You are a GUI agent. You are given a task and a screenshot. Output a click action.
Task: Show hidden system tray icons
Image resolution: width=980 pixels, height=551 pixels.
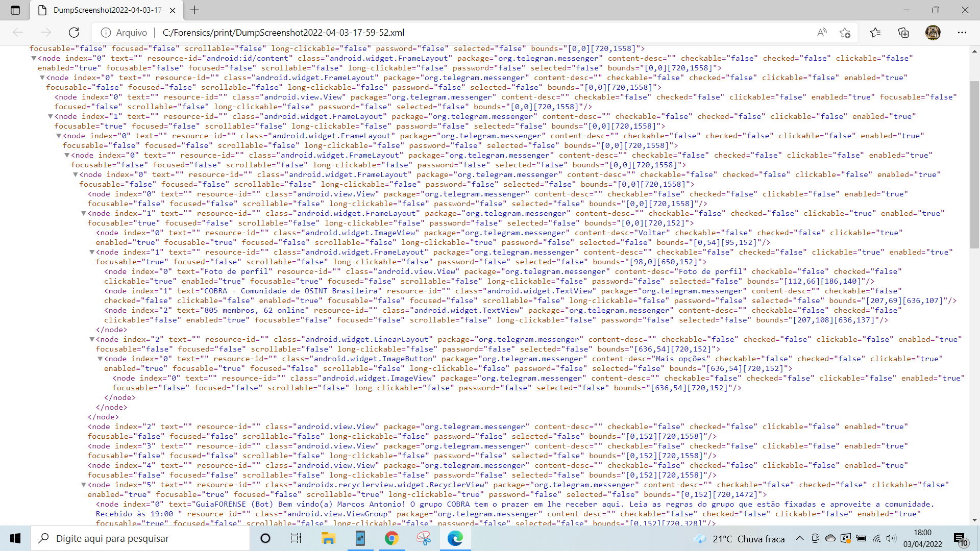[800, 538]
